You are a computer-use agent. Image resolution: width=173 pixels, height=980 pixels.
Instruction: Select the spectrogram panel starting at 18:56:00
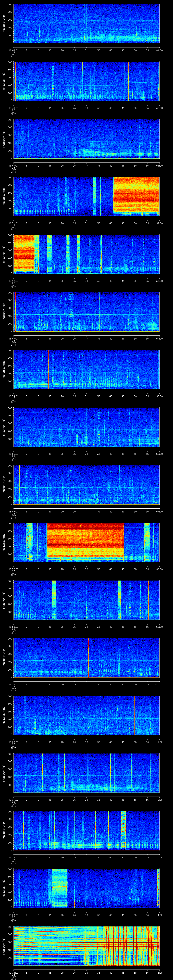86,485
